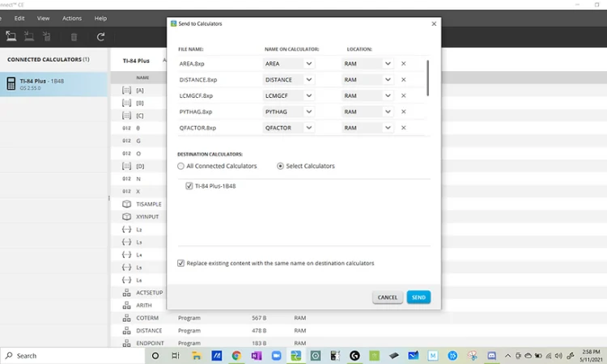Click the file list scrollbar in dialog
The image size is (607, 364).
click(x=428, y=78)
